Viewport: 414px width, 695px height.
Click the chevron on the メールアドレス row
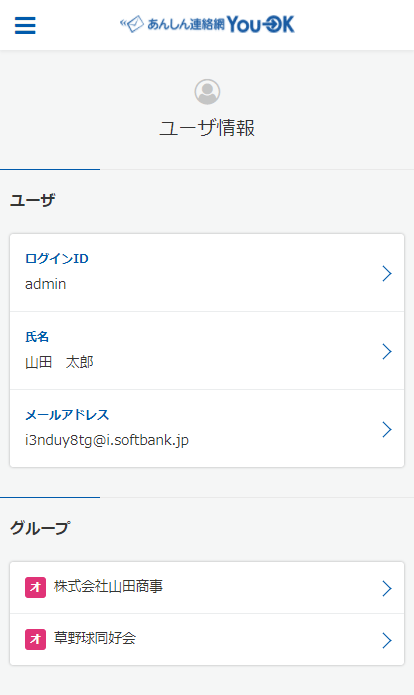point(387,429)
